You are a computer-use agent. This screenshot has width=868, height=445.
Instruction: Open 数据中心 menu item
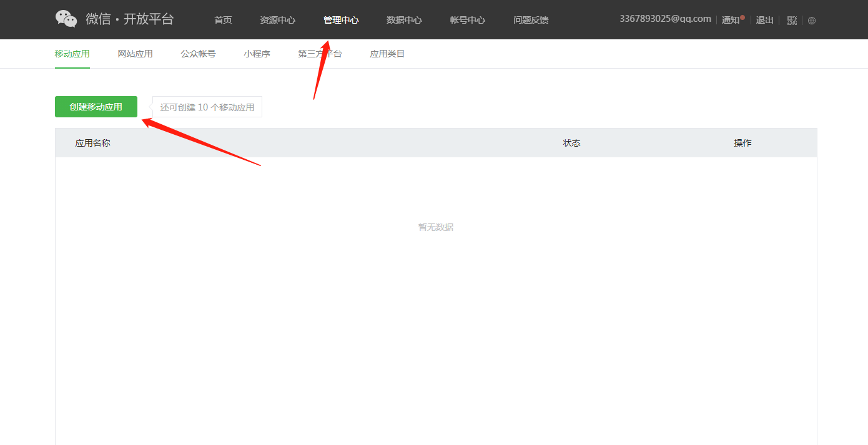tap(404, 20)
